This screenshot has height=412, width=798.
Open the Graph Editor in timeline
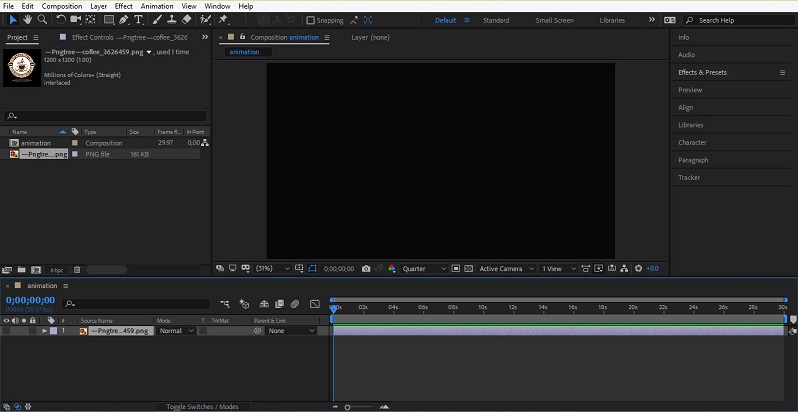coord(314,304)
